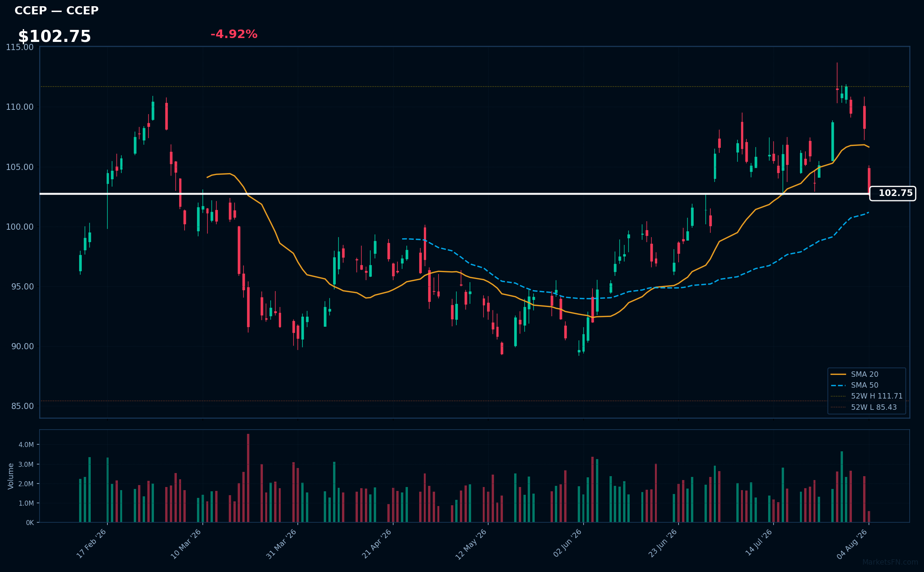Click the 90.00 price axis label

22,347
